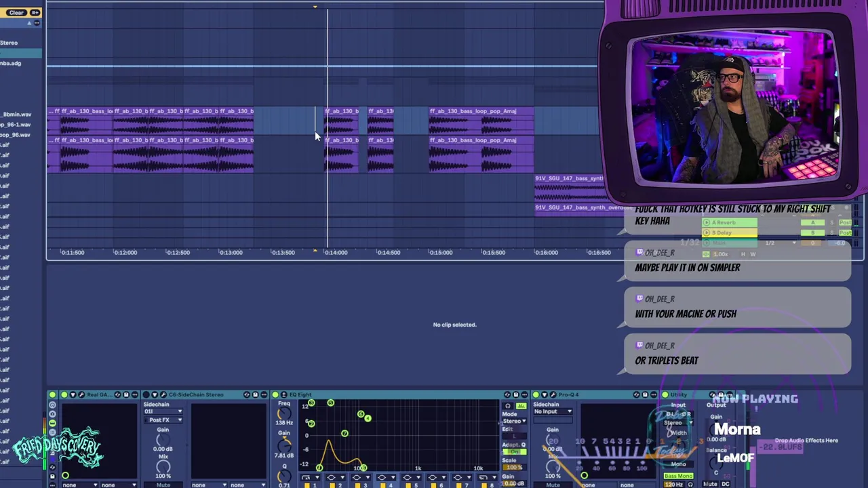The height and width of the screenshot is (488, 868).
Task: Open EQ Eight options dots icon
Action: point(524,394)
